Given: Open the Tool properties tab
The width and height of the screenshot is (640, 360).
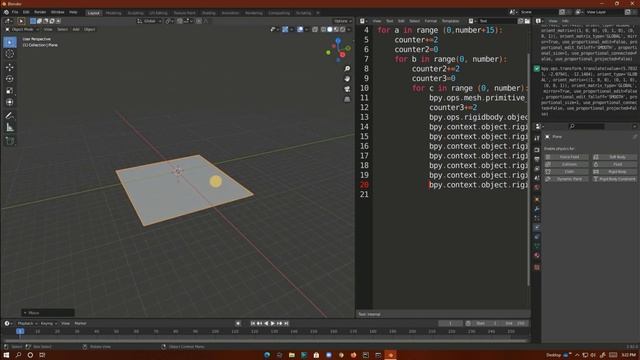Looking at the screenshot, I should [537, 138].
